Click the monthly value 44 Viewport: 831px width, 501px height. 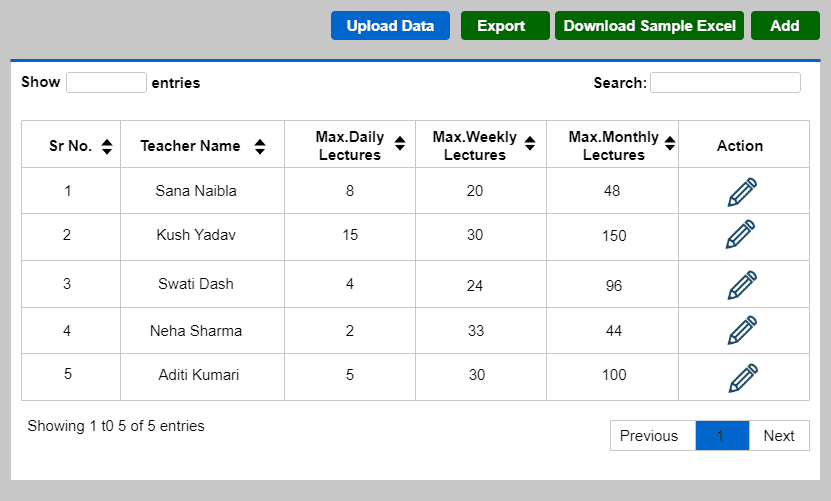(x=614, y=331)
